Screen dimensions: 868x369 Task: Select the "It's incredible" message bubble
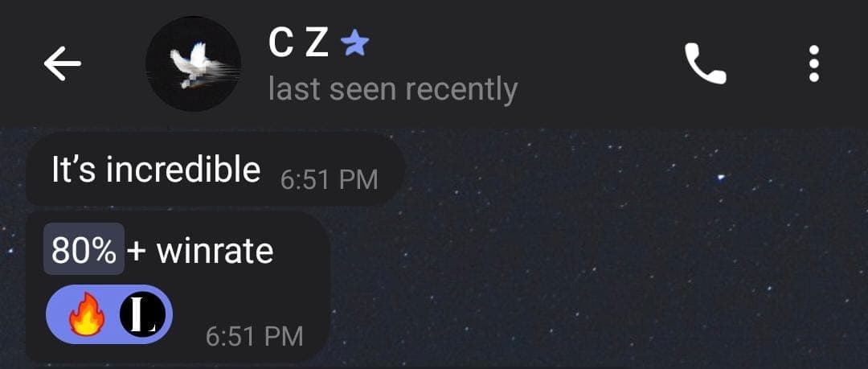pyautogui.click(x=216, y=169)
